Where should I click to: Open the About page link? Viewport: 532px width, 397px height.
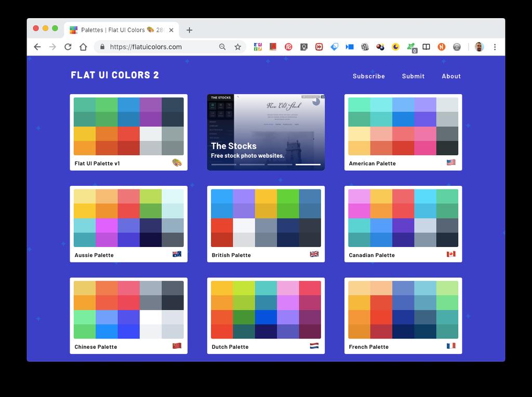[x=451, y=76]
